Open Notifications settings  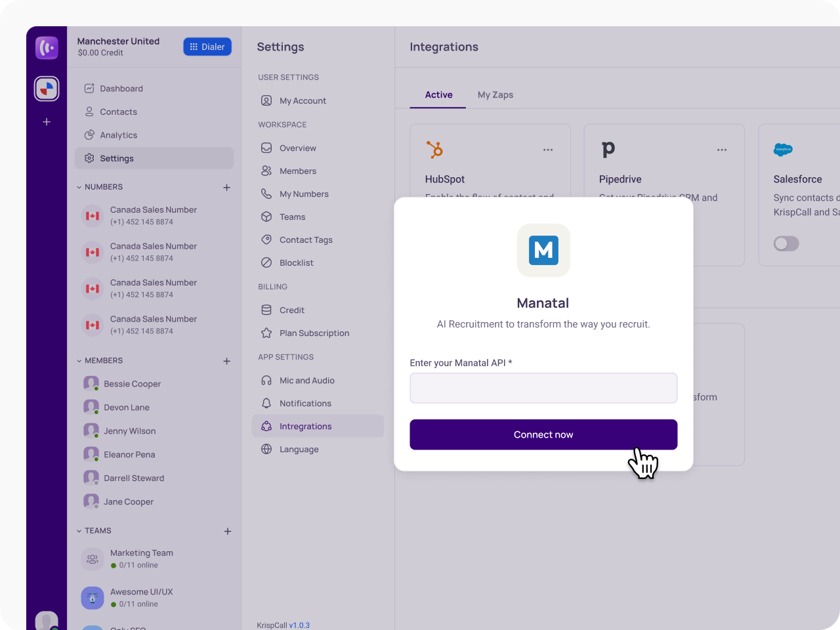pos(318,404)
